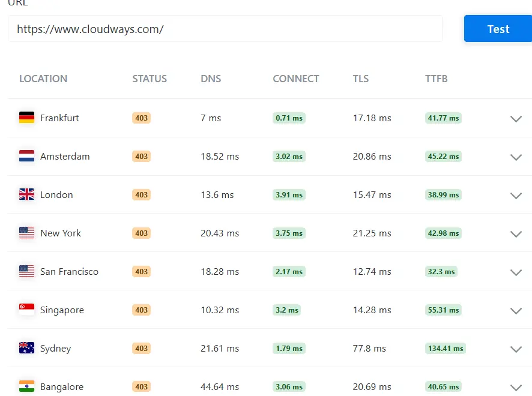Click the Amsterdam Dutch flag icon

(x=26, y=156)
